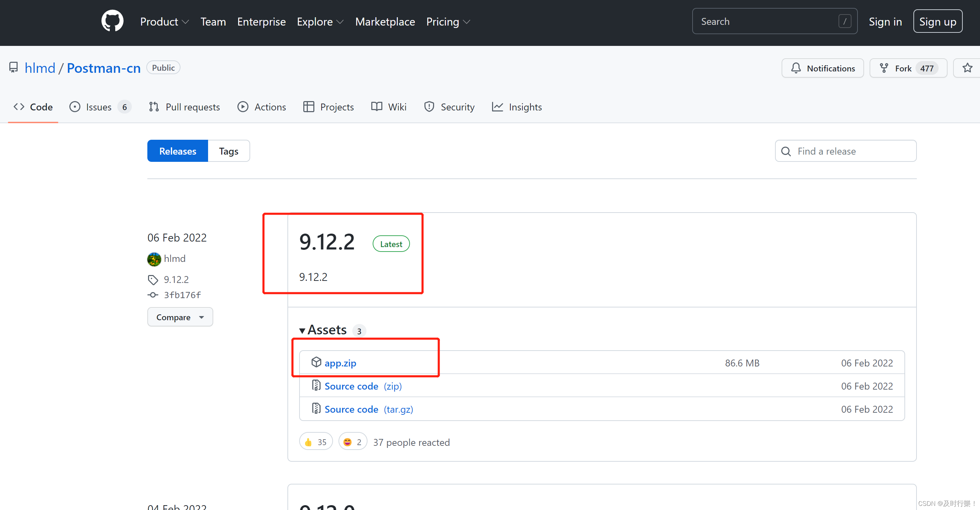Click Sign in
This screenshot has width=980, height=510.
point(885,22)
